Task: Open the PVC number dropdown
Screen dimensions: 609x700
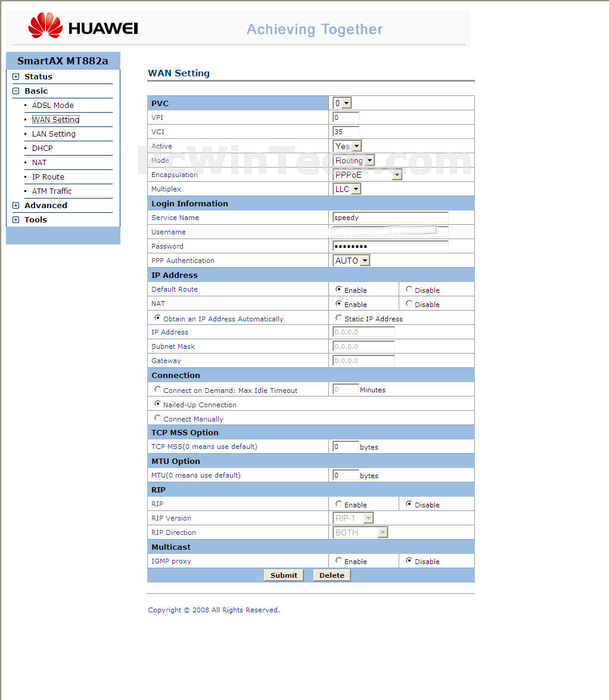Action: (x=342, y=103)
